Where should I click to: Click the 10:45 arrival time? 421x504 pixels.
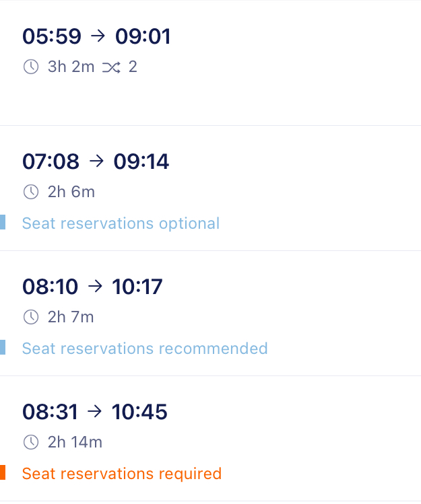[139, 411]
